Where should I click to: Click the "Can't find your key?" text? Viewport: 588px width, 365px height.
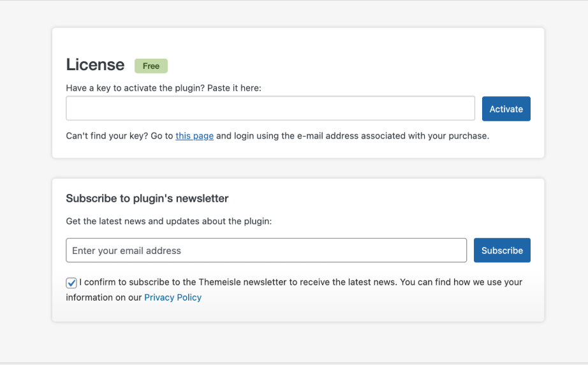coord(107,136)
